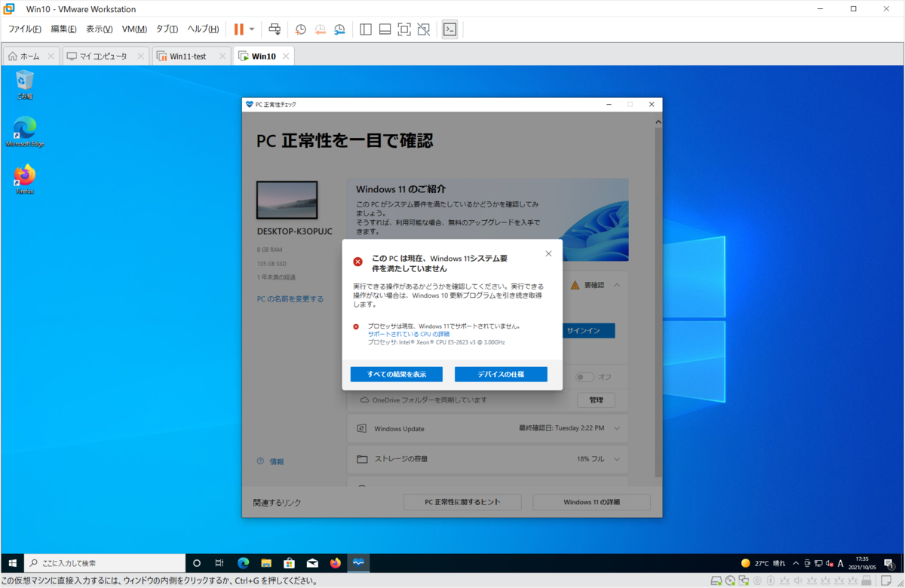
Task: Select the Firefox desktop icon
Action: pyautogui.click(x=25, y=179)
